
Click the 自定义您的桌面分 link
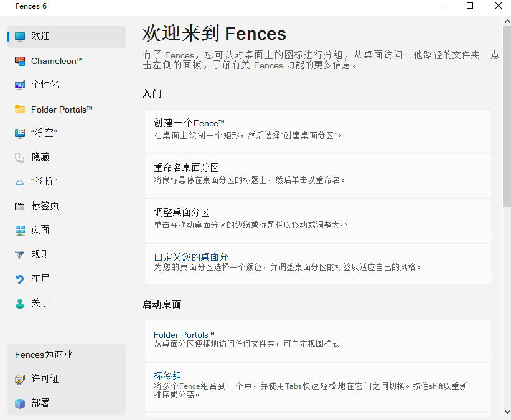tap(191, 257)
